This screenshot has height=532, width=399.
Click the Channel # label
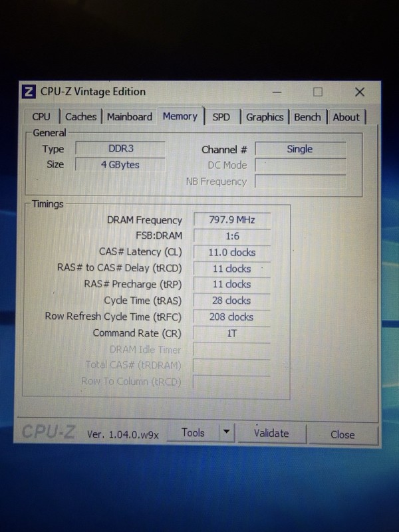[x=224, y=150]
